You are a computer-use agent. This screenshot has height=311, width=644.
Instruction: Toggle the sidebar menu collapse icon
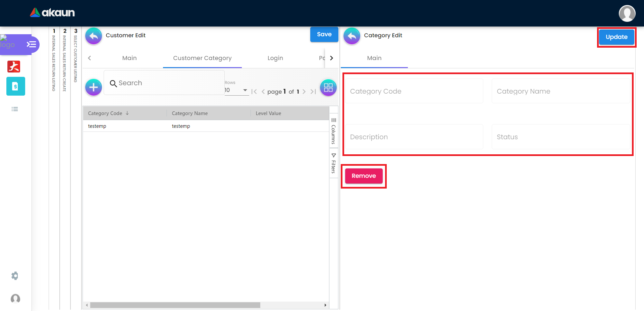[x=32, y=44]
